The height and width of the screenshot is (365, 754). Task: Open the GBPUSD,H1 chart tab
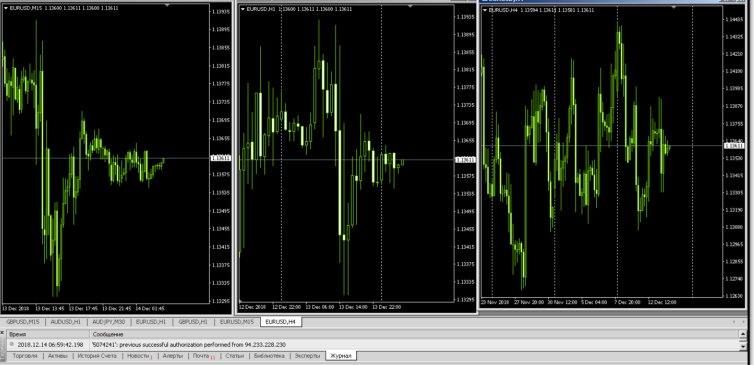coord(192,321)
